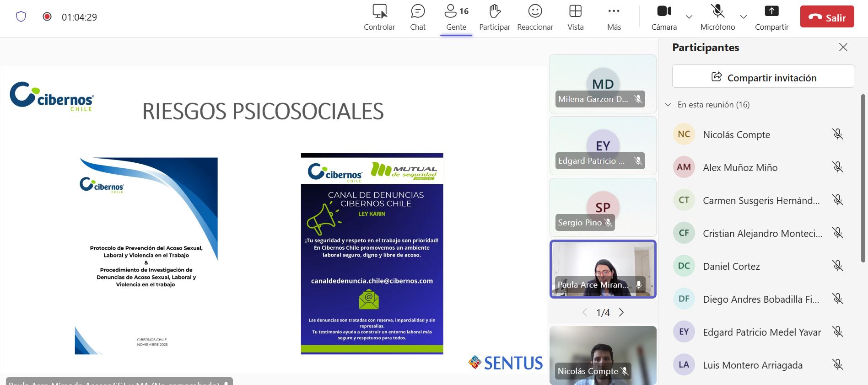Expand the camera options dropdown arrow

pyautogui.click(x=689, y=17)
